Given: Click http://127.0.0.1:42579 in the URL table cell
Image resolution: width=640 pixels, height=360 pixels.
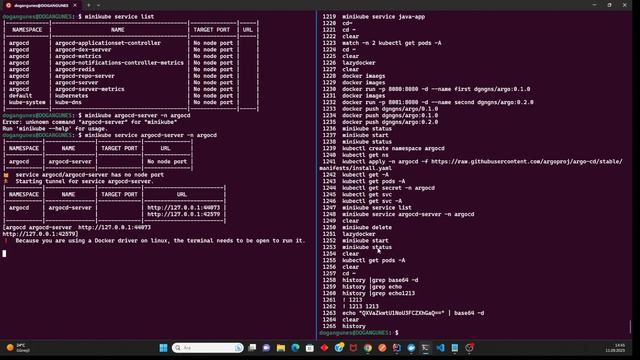Looking at the screenshot, I should click(183, 214).
